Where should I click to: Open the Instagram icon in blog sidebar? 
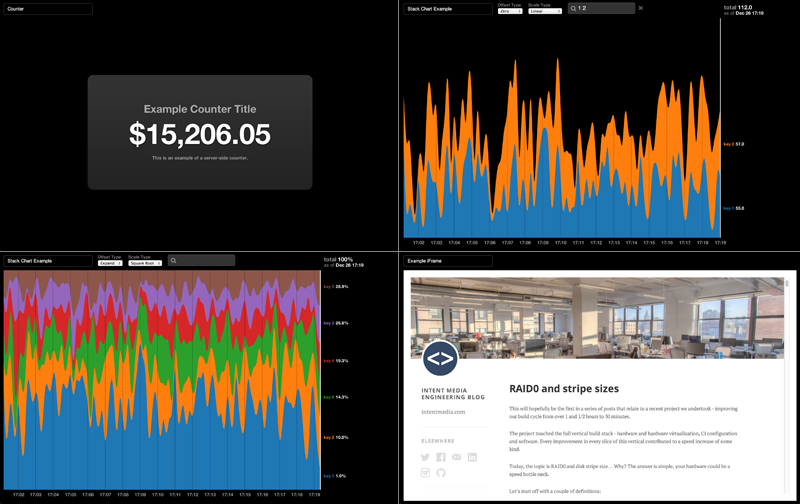point(425,473)
